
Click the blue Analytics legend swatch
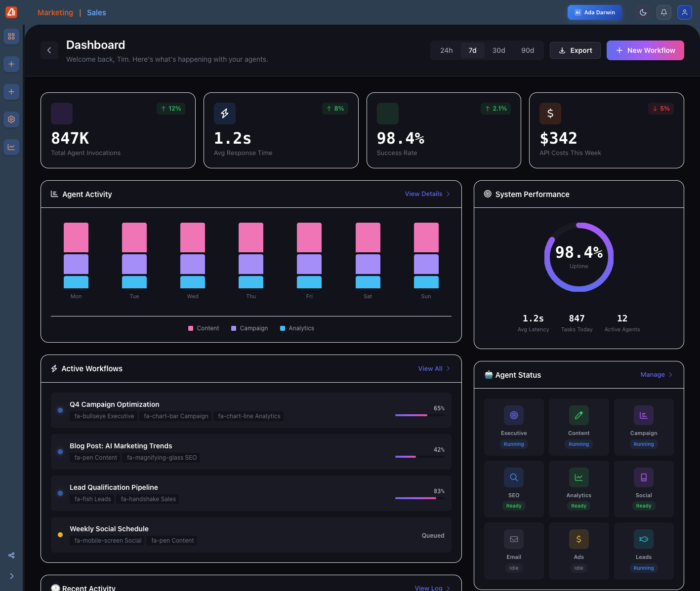click(x=283, y=328)
